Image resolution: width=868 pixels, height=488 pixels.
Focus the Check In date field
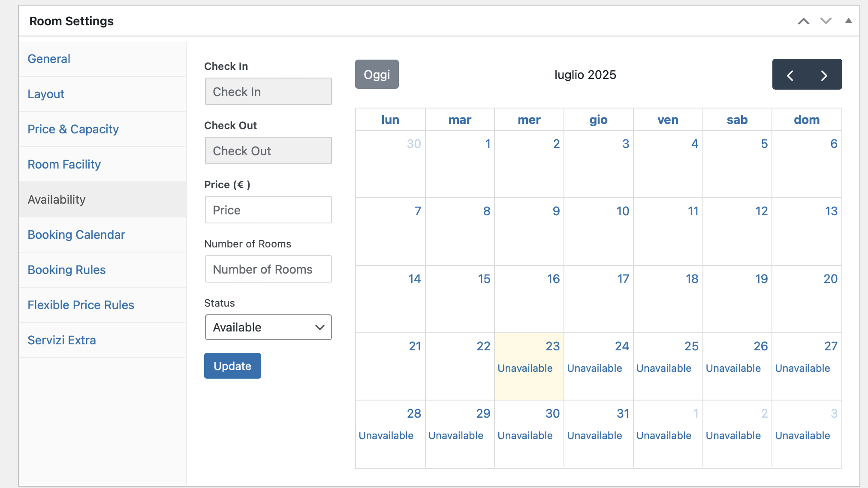point(268,91)
